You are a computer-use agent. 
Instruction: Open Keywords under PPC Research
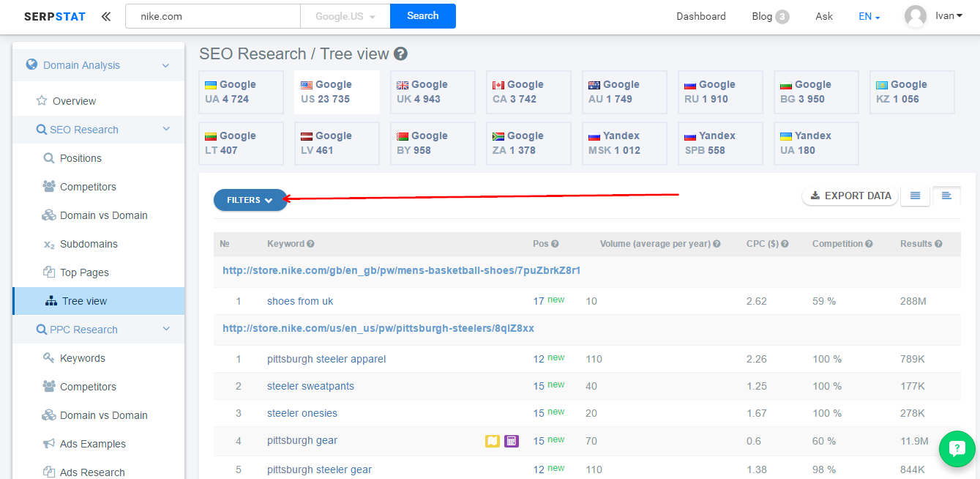coord(83,358)
